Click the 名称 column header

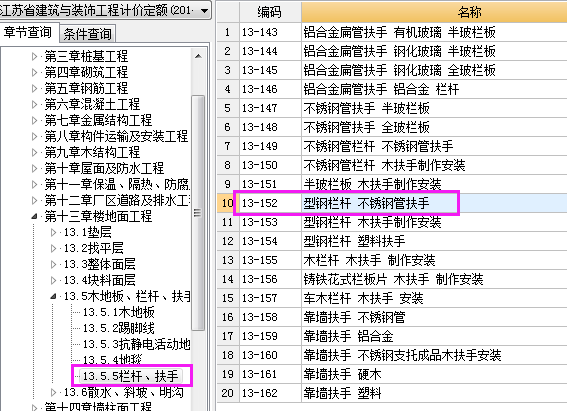coord(434,12)
